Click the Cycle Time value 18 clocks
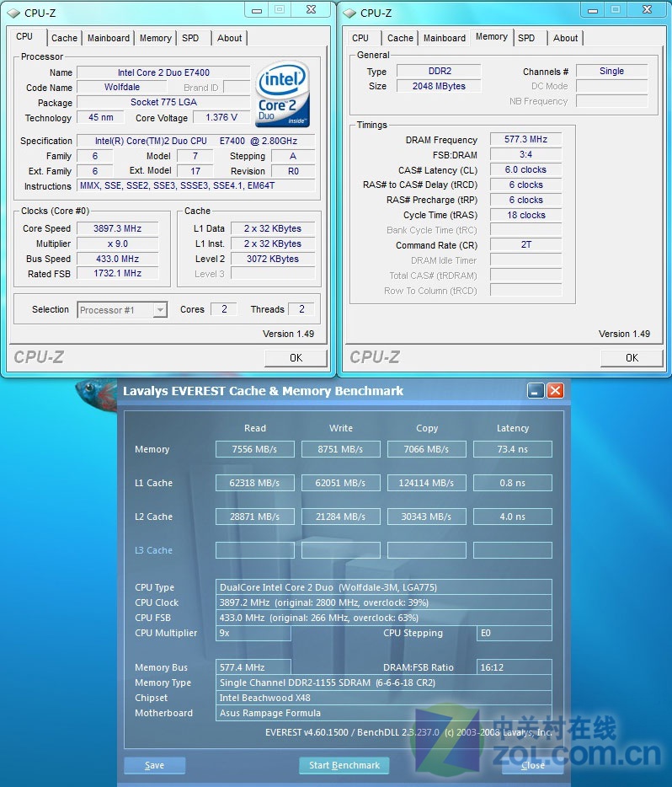 click(525, 215)
